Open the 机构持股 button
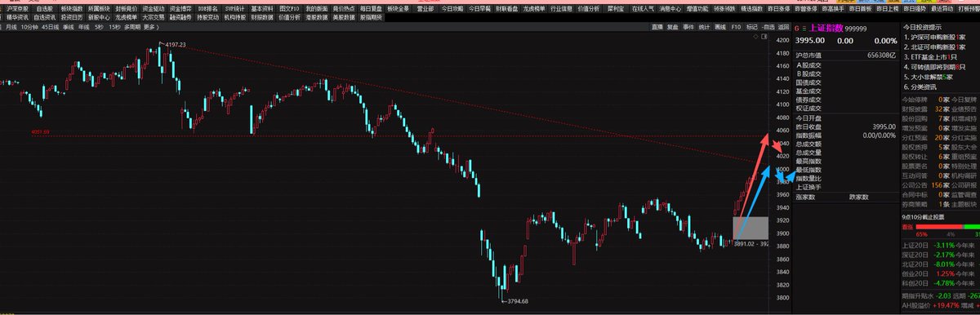The width and height of the screenshot is (980, 315). click(x=234, y=17)
